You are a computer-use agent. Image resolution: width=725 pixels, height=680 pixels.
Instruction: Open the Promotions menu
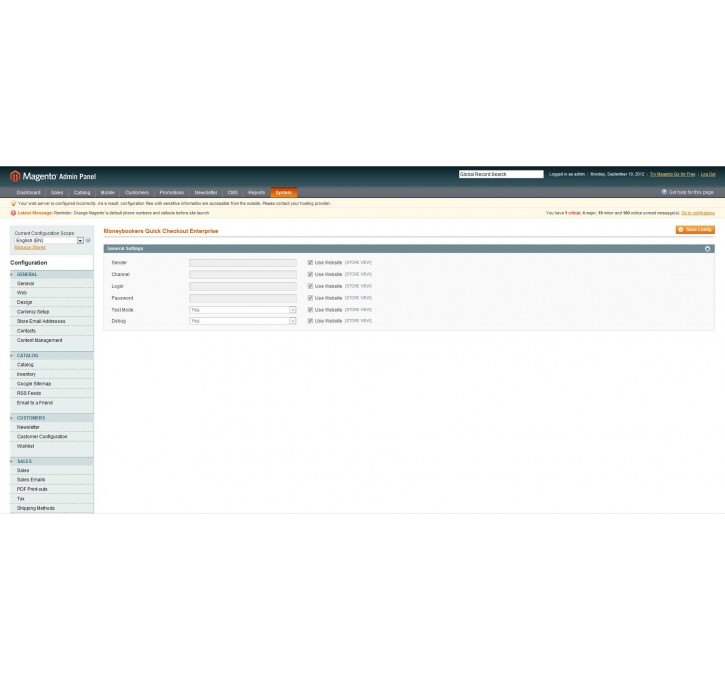coord(171,192)
